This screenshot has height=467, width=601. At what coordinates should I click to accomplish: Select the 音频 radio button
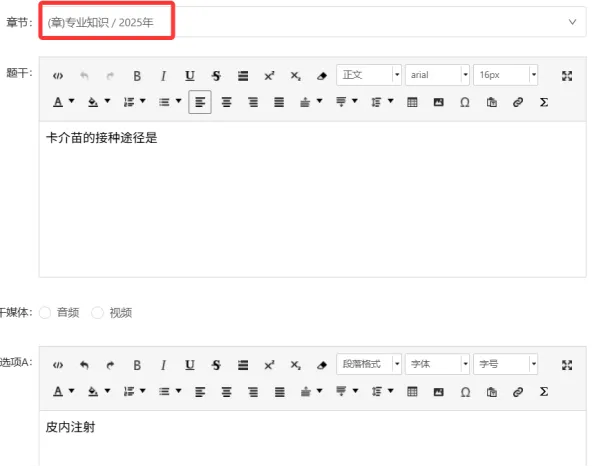point(45,312)
